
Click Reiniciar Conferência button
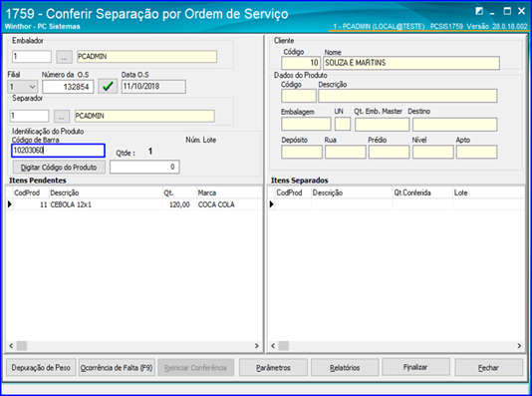coord(195,367)
